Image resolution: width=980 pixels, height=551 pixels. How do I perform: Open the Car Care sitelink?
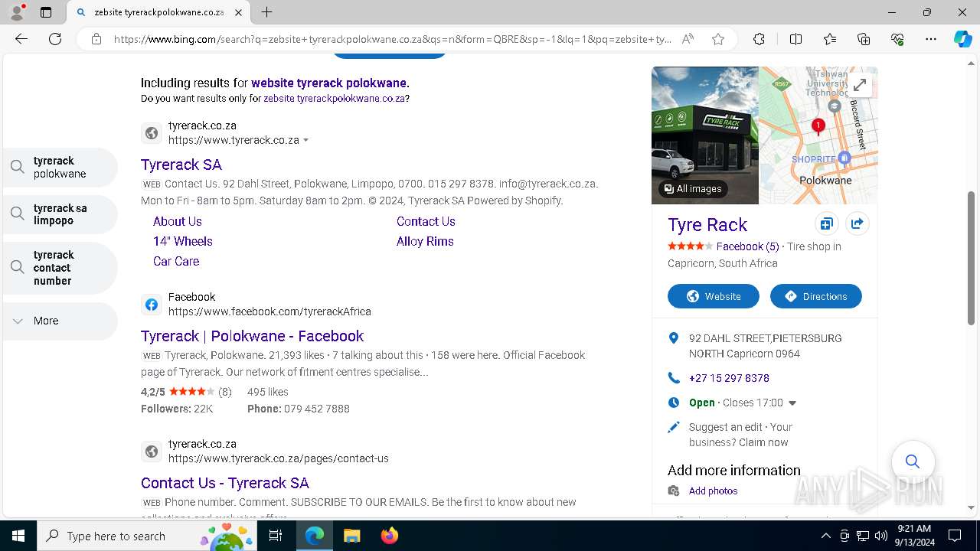[x=175, y=261]
